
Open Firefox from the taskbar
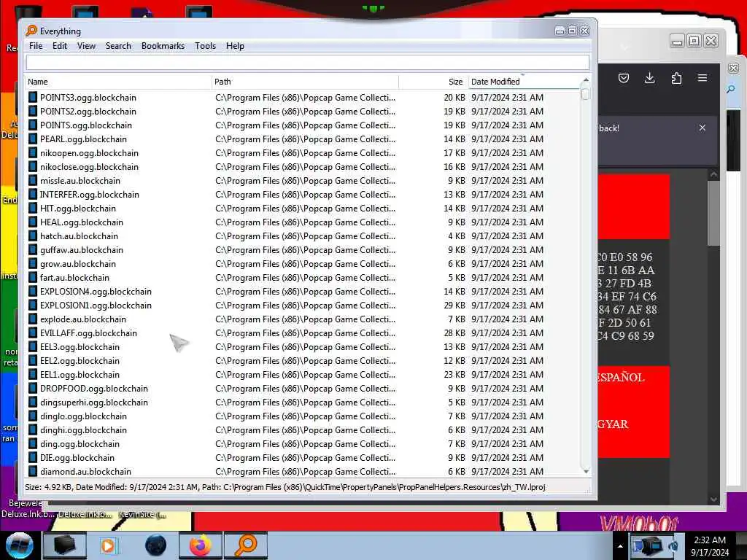(x=201, y=545)
